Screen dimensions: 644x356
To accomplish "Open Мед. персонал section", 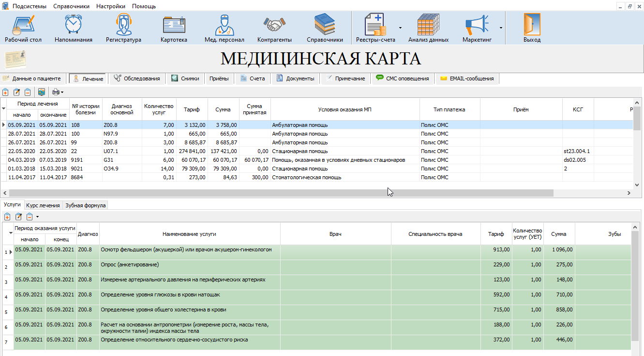I will (224, 28).
